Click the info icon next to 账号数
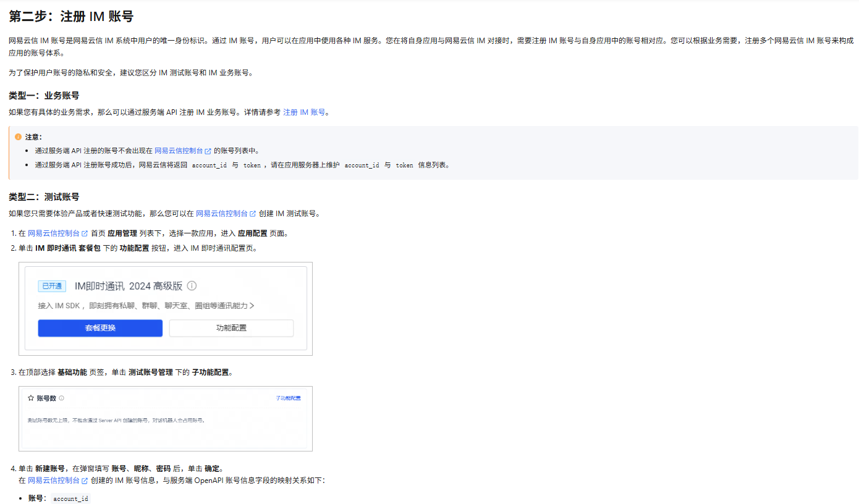Screen dimensions: 859x504 pyautogui.click(x=62, y=398)
